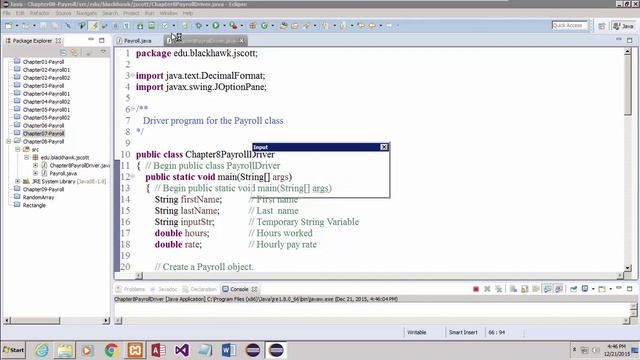
Task: Click the New file wizard icon
Action: coord(9,26)
